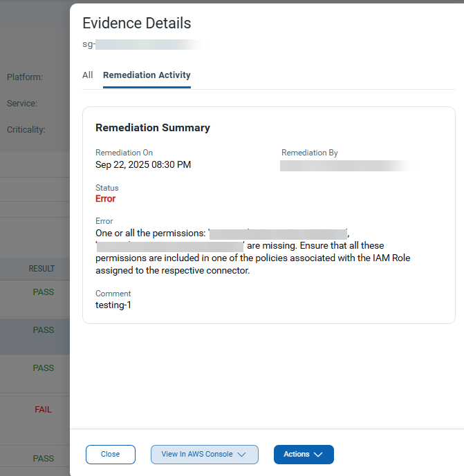Click the Evidence Details heading
Viewport: 464px width, 476px height.
(136, 23)
